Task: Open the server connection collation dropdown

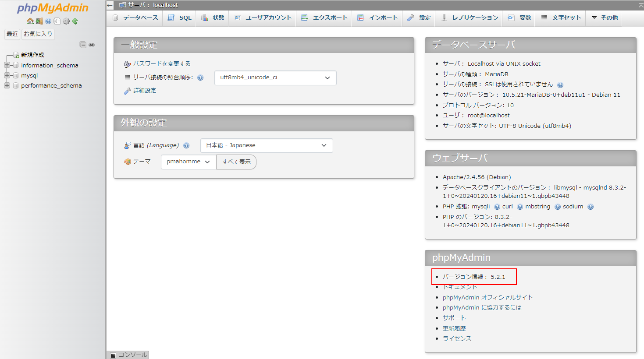Action: click(275, 77)
